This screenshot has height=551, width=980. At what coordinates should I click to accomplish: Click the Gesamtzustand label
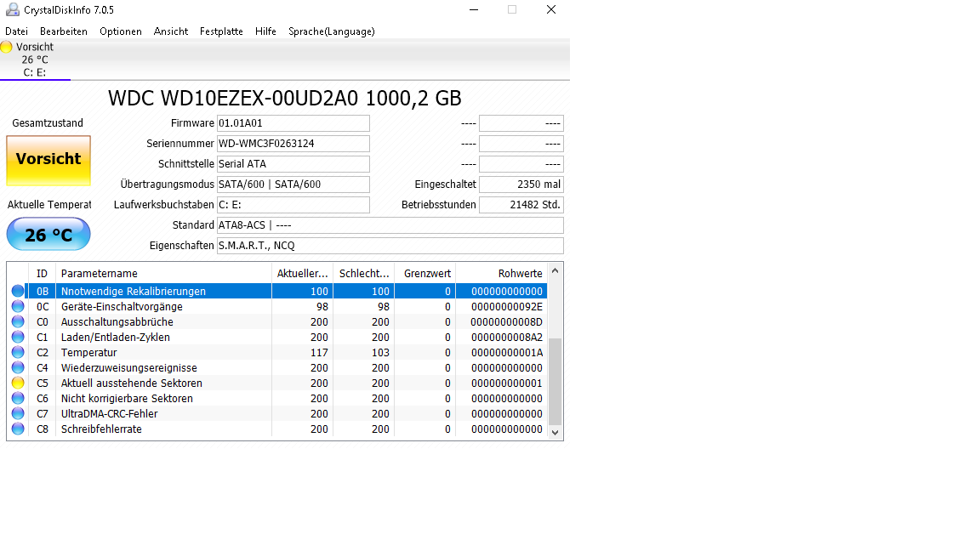click(48, 123)
